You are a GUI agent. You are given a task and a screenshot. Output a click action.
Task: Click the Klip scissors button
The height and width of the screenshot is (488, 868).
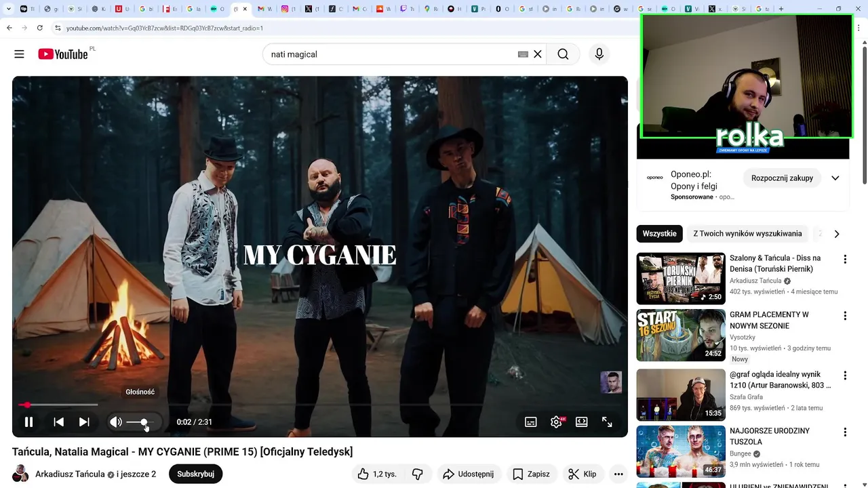[583, 474]
